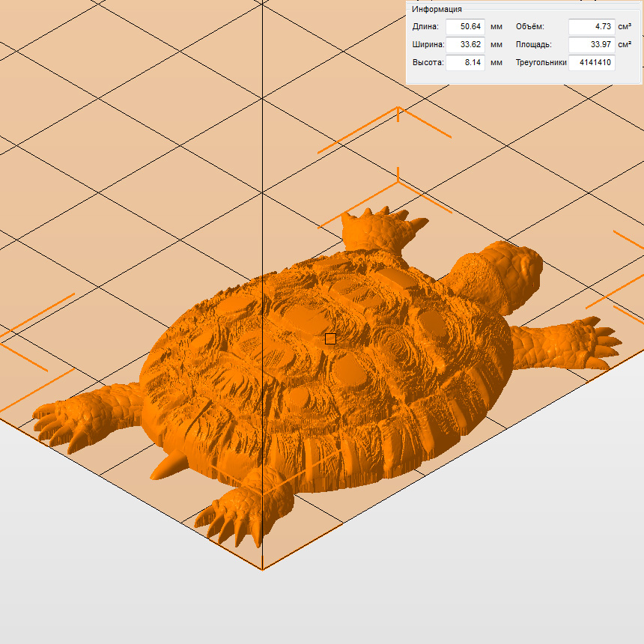The height and width of the screenshot is (644, 644).
Task: Click the Ширина value field showing 33.62
Action: tap(465, 44)
